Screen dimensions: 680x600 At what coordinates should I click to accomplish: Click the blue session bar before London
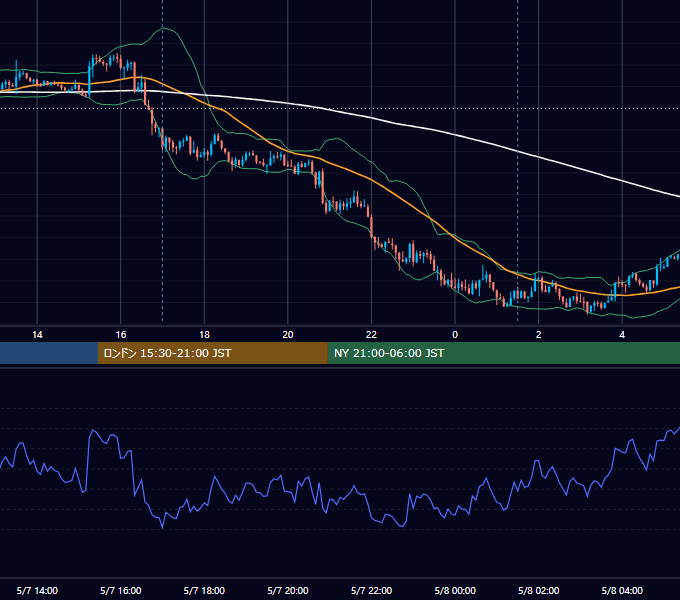(49, 353)
